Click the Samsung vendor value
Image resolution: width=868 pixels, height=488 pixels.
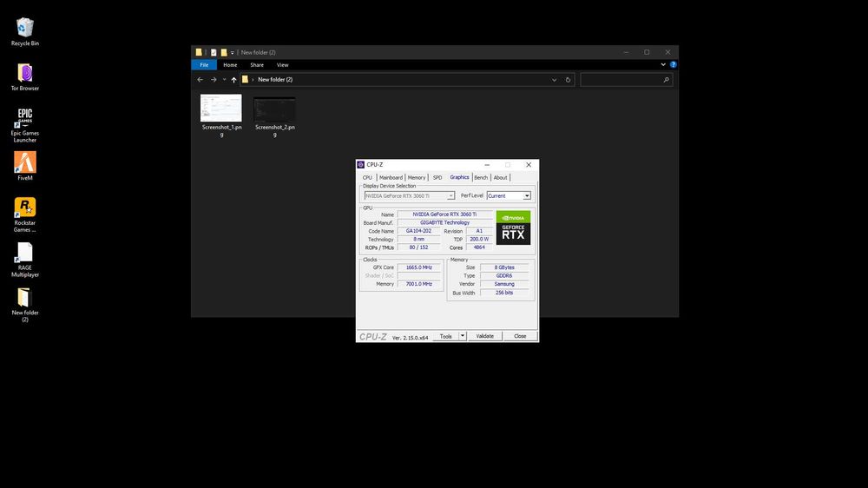[504, 284]
